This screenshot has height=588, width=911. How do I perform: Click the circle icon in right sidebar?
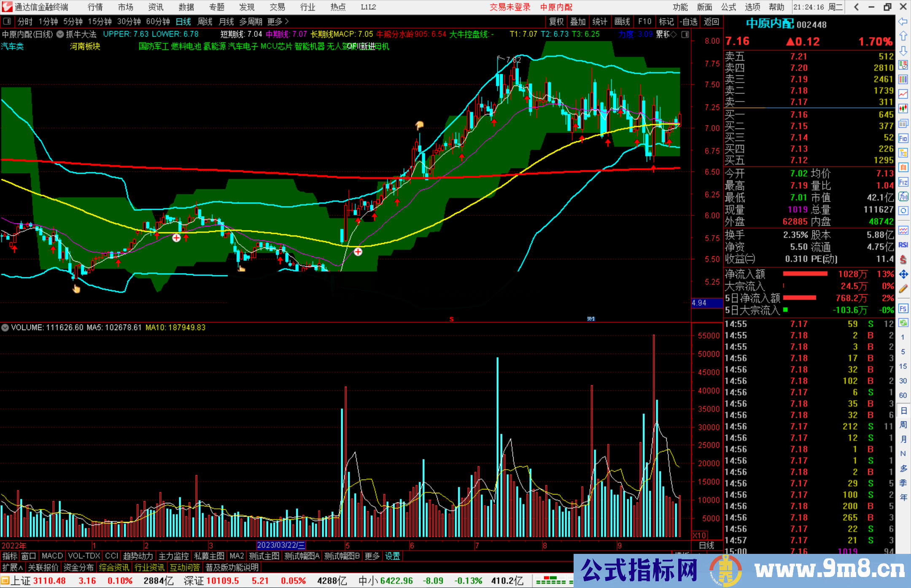(903, 211)
